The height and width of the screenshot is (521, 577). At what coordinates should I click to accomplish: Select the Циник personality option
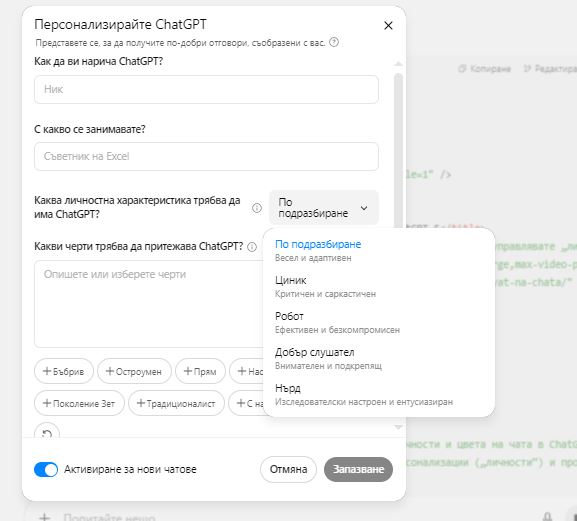pos(379,287)
